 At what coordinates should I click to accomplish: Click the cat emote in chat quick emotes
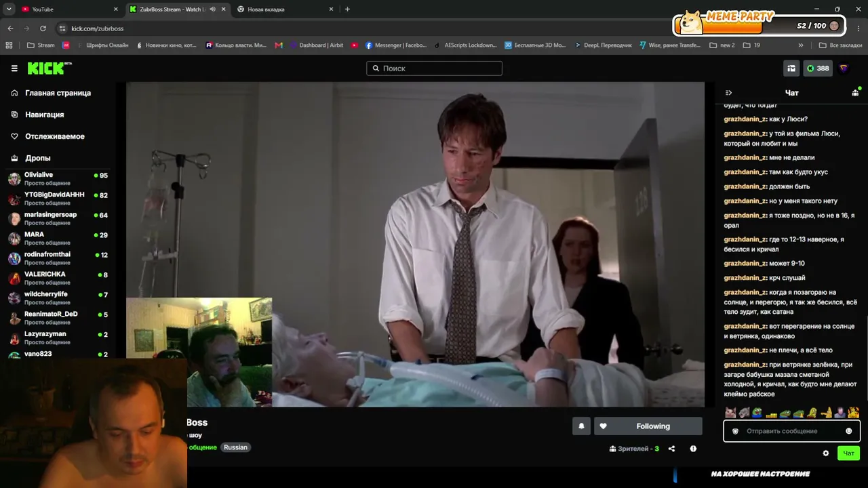(x=730, y=412)
